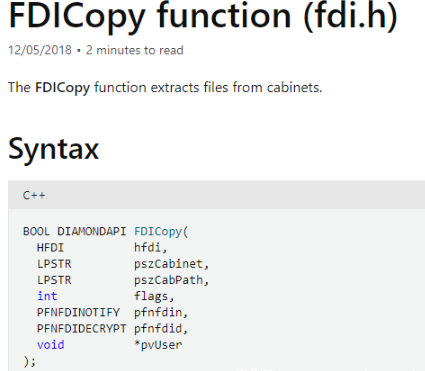The image size is (425, 371).
Task: Click the parameter "flags,"
Action: coord(154,296)
